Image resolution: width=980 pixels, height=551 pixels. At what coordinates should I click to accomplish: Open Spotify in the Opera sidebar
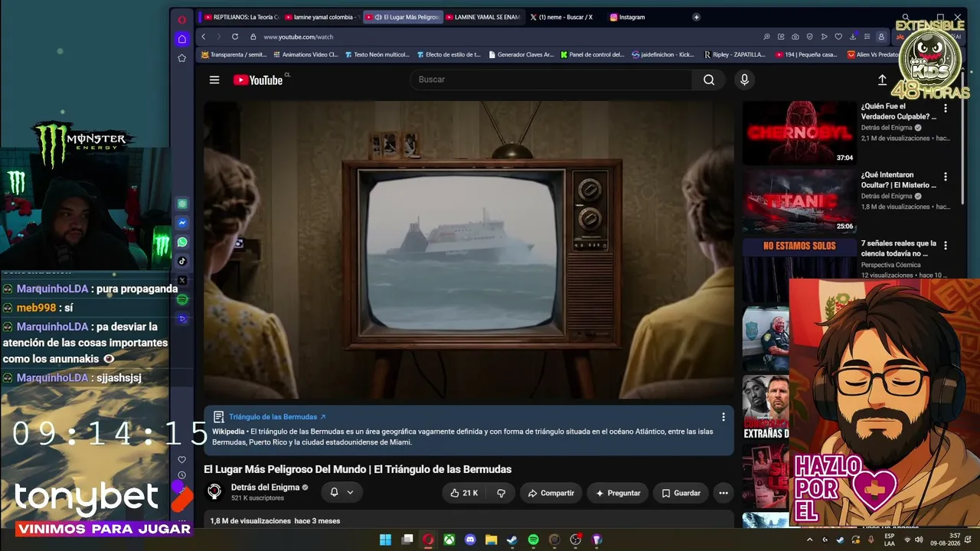[182, 299]
